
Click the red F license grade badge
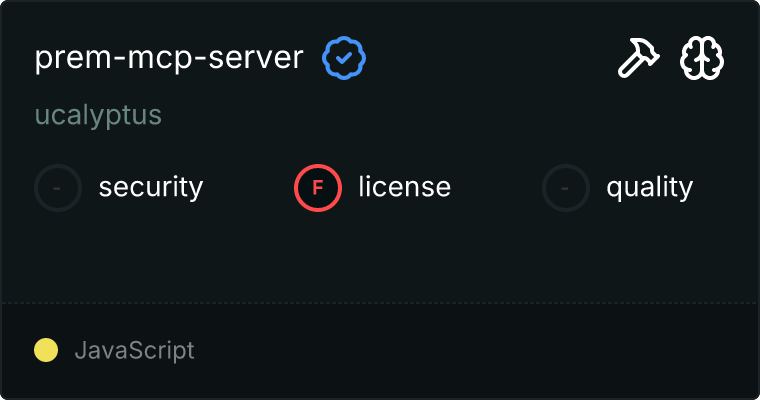318,187
